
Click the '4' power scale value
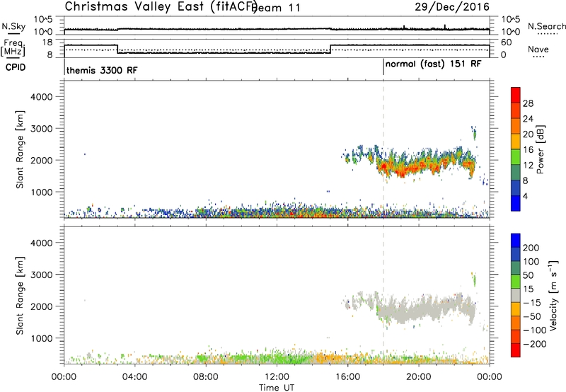[x=525, y=196]
